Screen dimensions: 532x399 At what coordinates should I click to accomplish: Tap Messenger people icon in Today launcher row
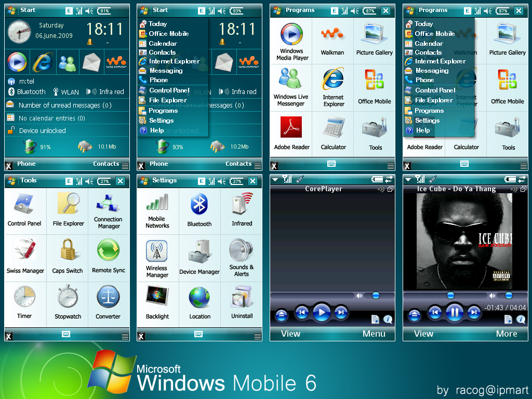point(67,63)
